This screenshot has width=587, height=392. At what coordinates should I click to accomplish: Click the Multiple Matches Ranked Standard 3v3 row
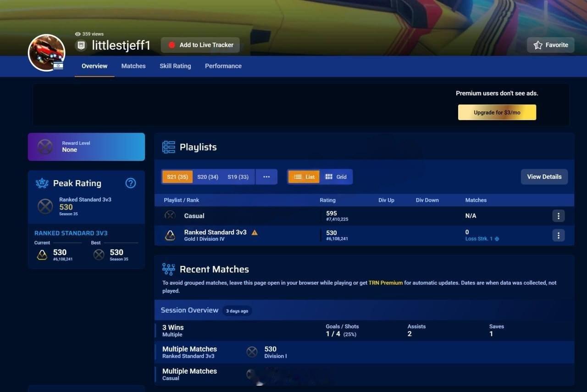tap(364, 352)
